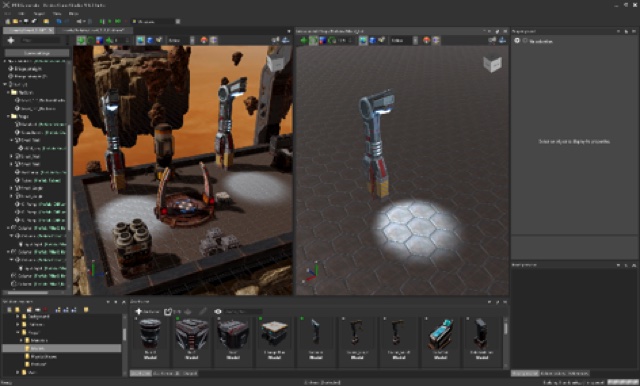The height and width of the screenshot is (386, 640).
Task: Expand the Background folder in the file tree
Action: coord(18,316)
